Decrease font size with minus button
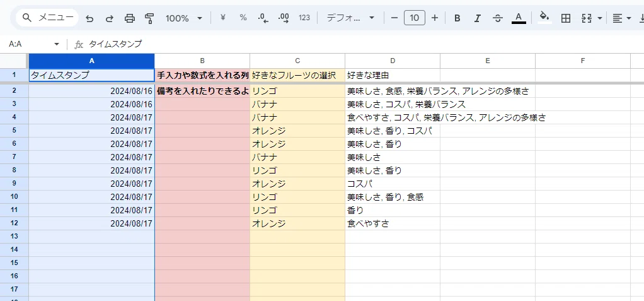Screen dimensions: 644x301 tap(394, 18)
